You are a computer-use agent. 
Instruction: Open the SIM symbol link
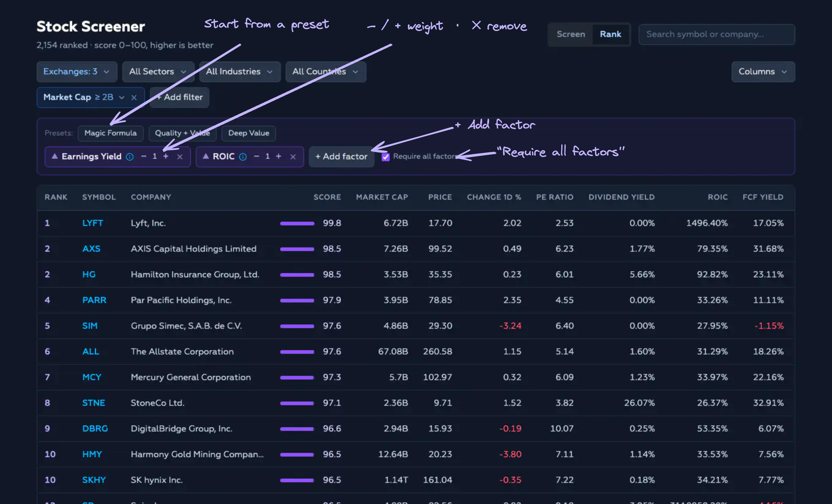pyautogui.click(x=90, y=326)
